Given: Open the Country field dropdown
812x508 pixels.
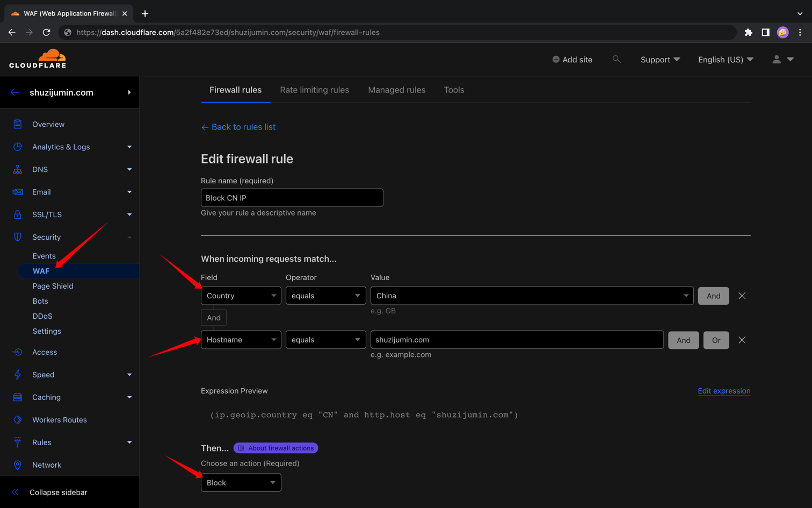Looking at the screenshot, I should tap(241, 296).
